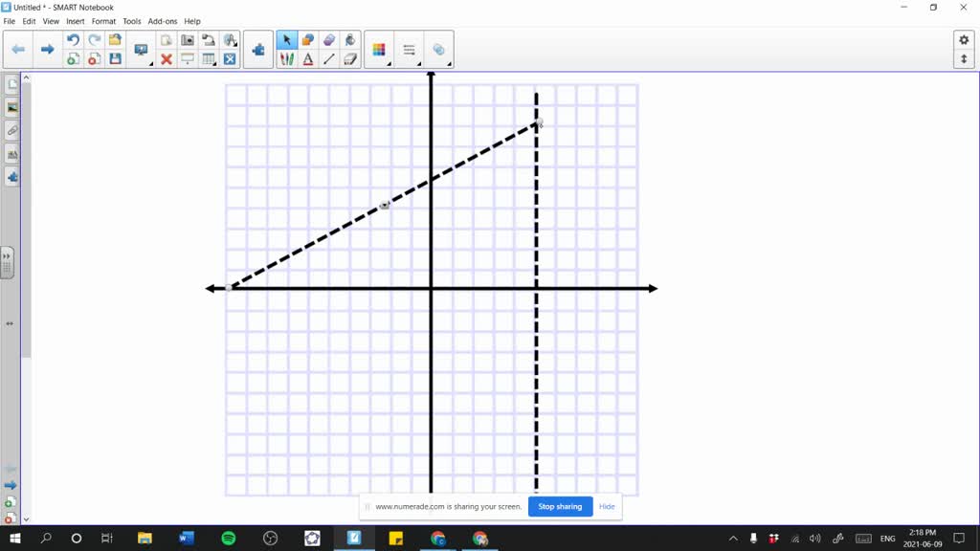
Task: Collapse the page sorter sidebar chevron
Action: (x=9, y=256)
